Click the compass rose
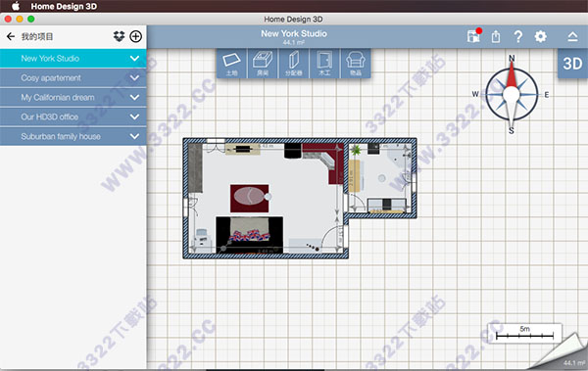Image resolution: width=588 pixels, height=371 pixels. point(512,94)
